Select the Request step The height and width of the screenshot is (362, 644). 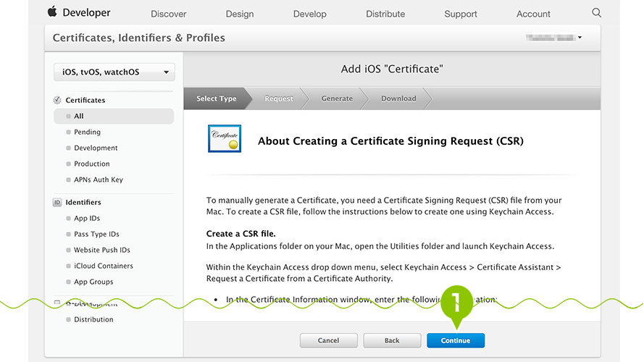pyautogui.click(x=279, y=98)
